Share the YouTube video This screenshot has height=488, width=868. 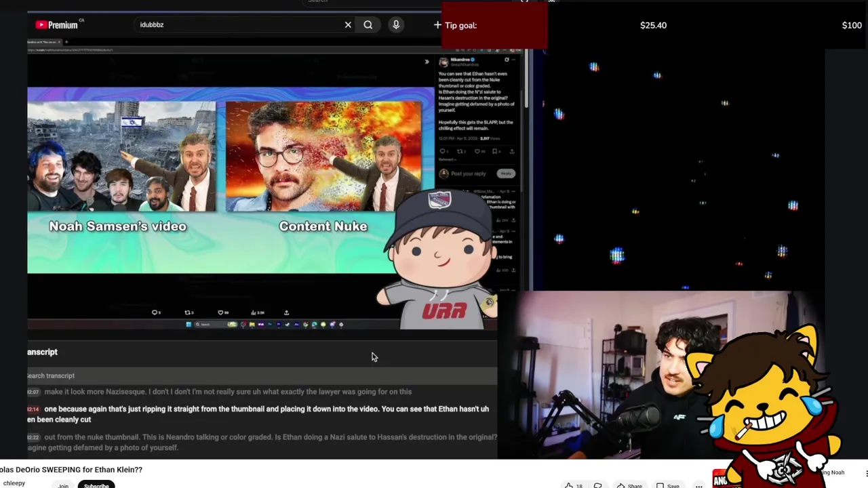629,485
